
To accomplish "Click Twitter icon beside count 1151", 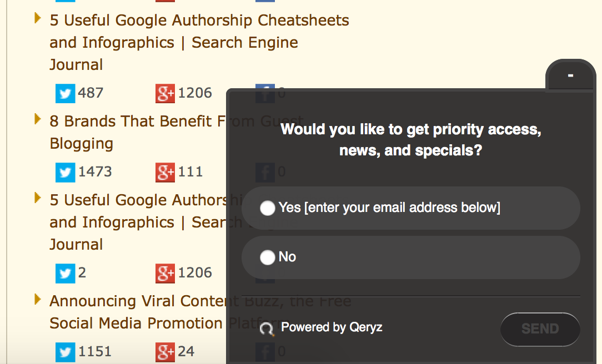I will pyautogui.click(x=65, y=352).
